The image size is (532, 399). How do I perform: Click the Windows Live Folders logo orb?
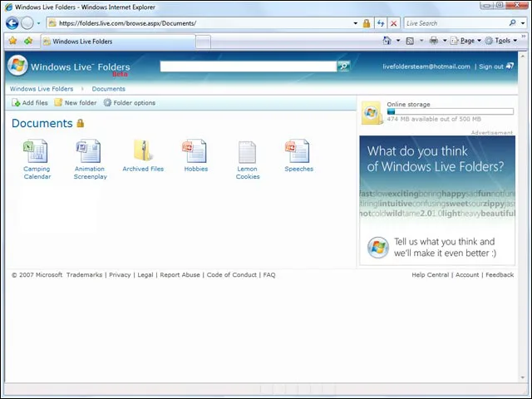17,66
